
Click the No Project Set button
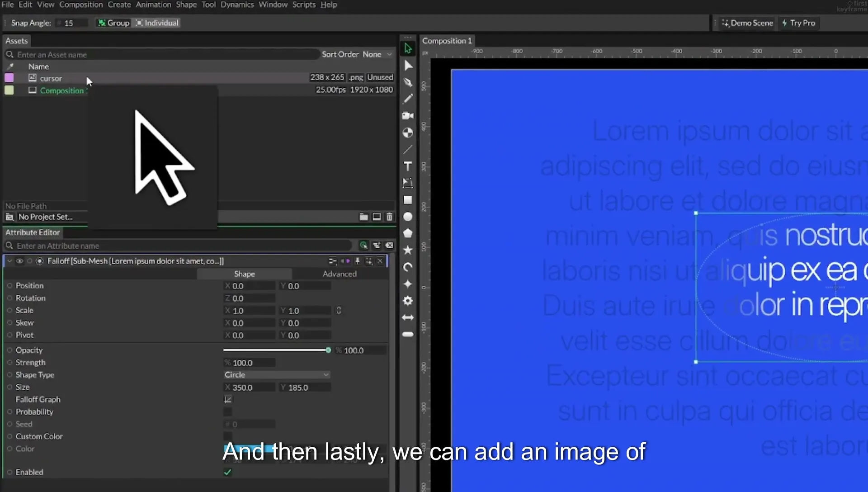[45, 217]
